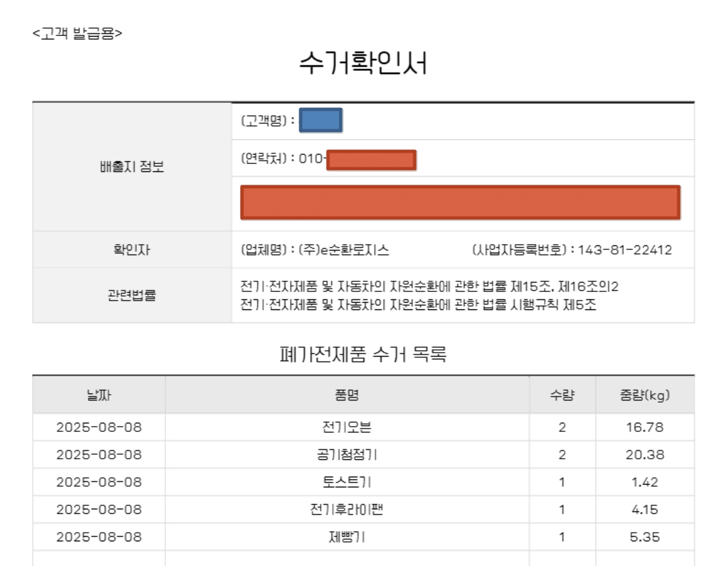Click the 배출지 정보 row header
This screenshot has height=566, width=728.
click(132, 167)
